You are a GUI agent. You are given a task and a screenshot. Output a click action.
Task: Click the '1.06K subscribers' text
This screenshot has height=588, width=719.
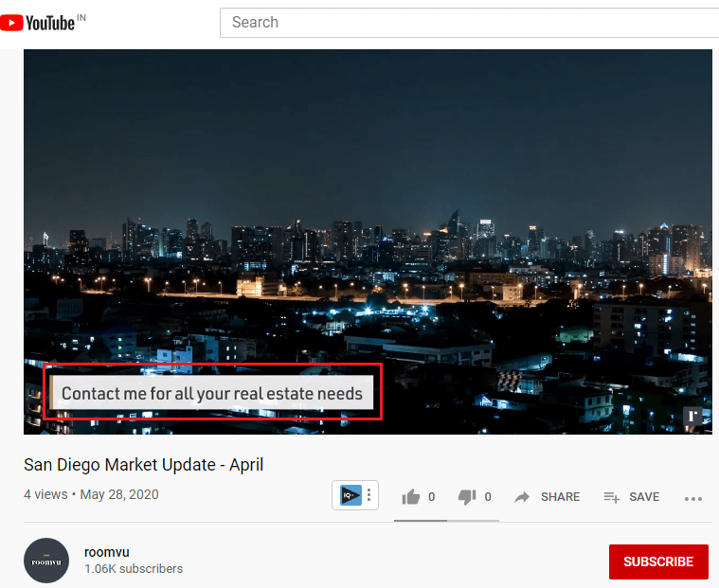coord(134,569)
